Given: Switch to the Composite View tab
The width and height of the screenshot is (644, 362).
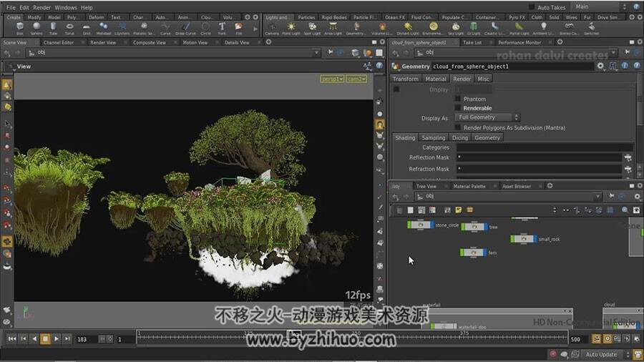Looking at the screenshot, I should (x=149, y=42).
